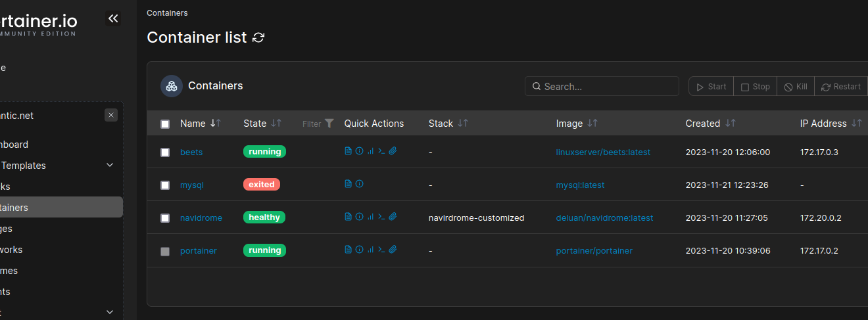Inspect the navidrome container via the info icon
The height and width of the screenshot is (320, 868).
click(359, 216)
